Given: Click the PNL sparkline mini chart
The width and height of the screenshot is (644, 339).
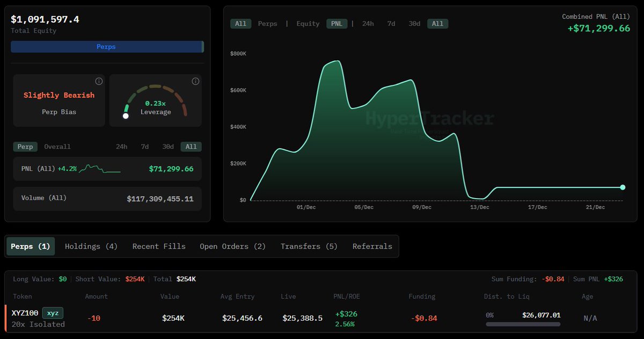Looking at the screenshot, I should [x=100, y=169].
